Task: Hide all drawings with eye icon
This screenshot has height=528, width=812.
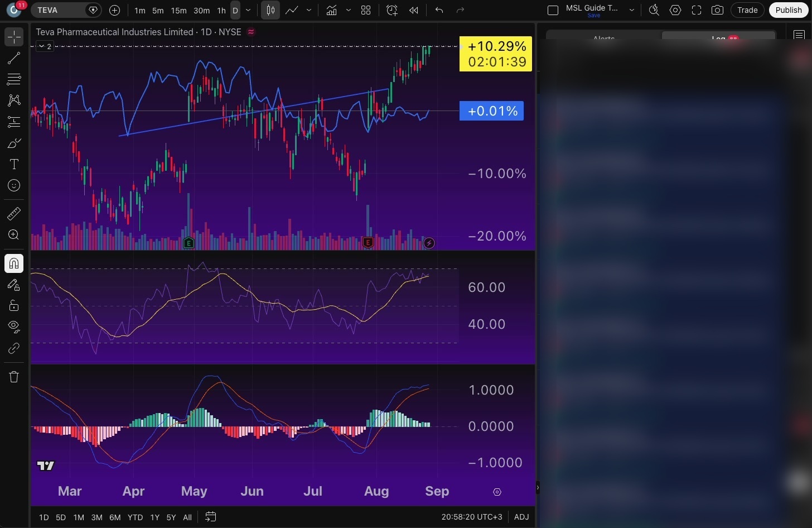Action: 14,327
